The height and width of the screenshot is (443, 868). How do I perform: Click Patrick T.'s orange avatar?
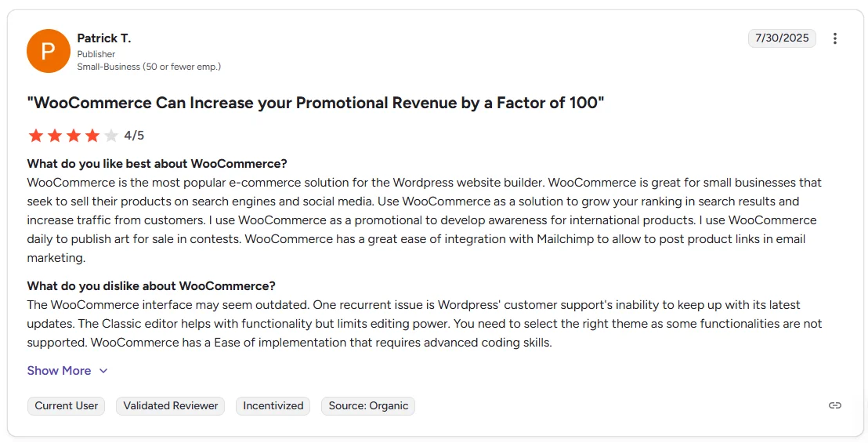click(x=49, y=51)
